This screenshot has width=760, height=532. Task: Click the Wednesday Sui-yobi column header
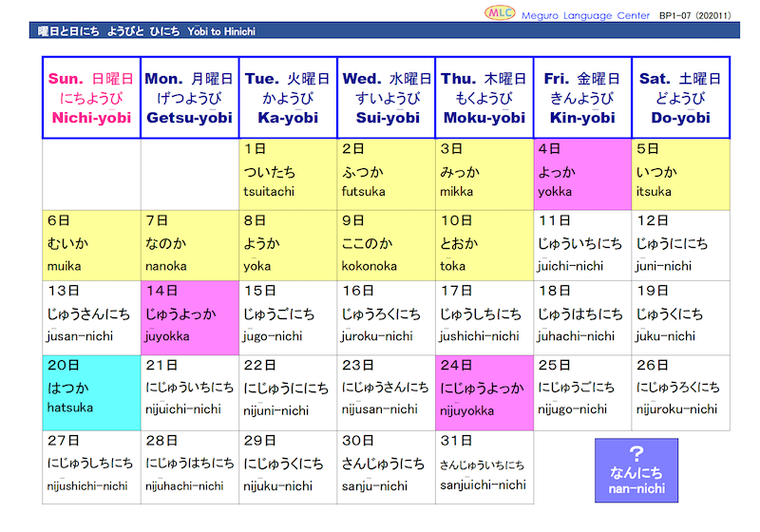click(x=386, y=98)
